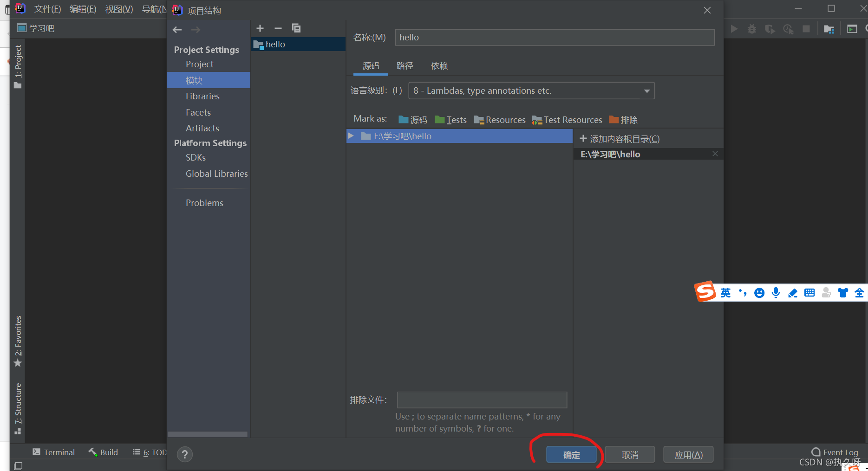The image size is (868, 471).
Task: Click the 应用(A) button
Action: 688,455
